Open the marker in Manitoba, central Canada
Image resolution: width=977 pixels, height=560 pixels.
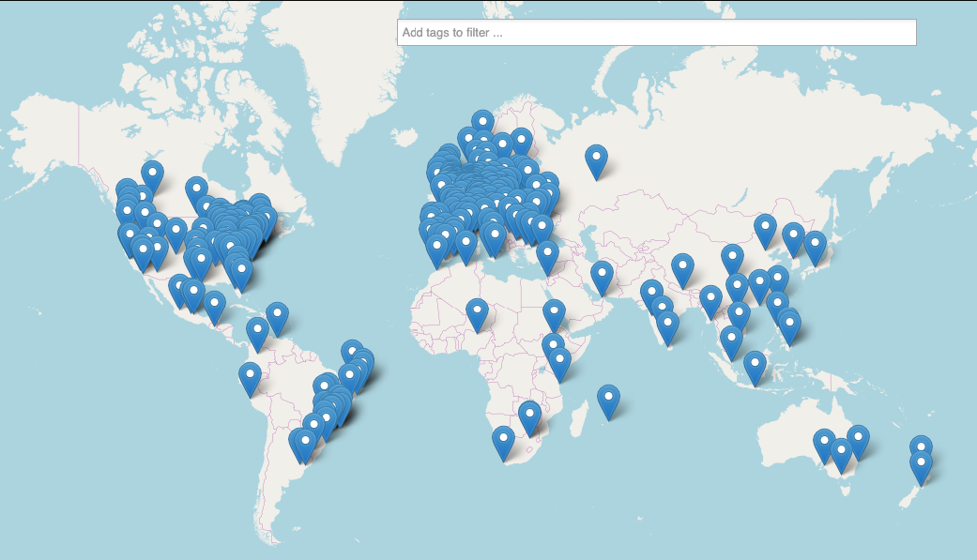tap(196, 193)
